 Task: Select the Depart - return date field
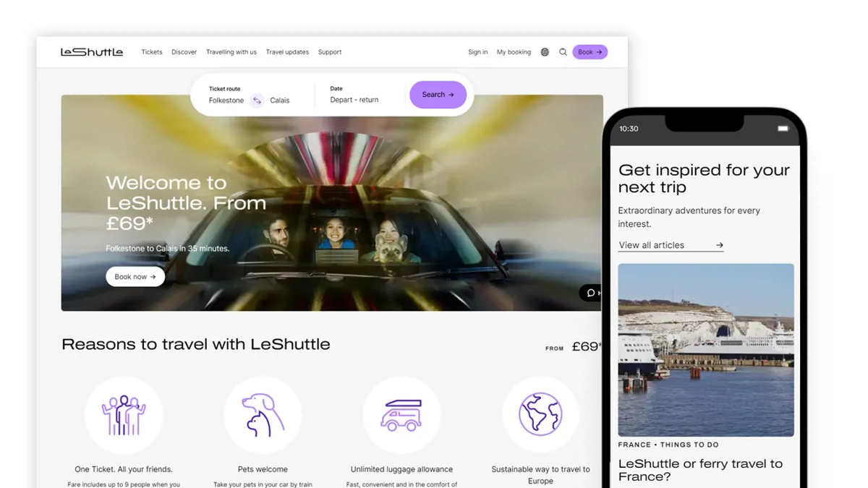tap(354, 100)
